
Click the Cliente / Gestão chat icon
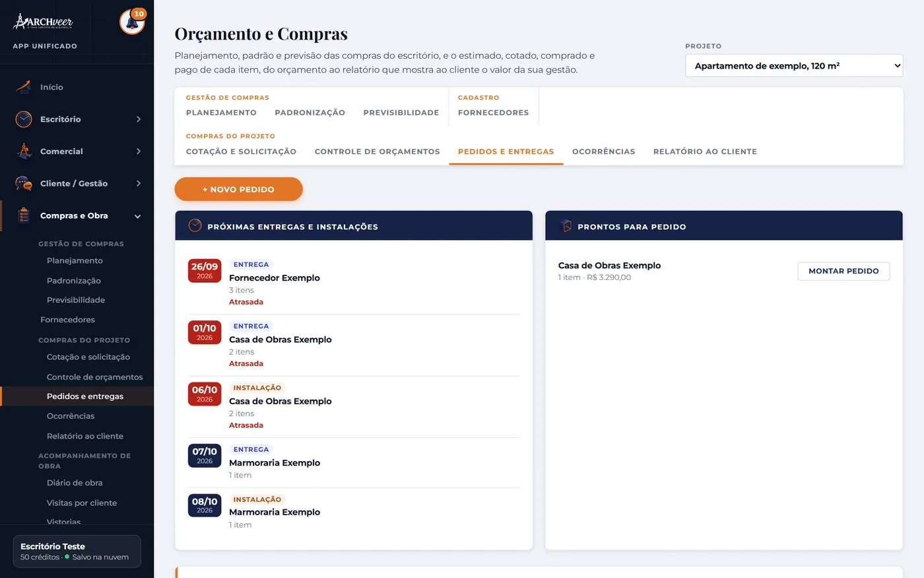pos(24,184)
